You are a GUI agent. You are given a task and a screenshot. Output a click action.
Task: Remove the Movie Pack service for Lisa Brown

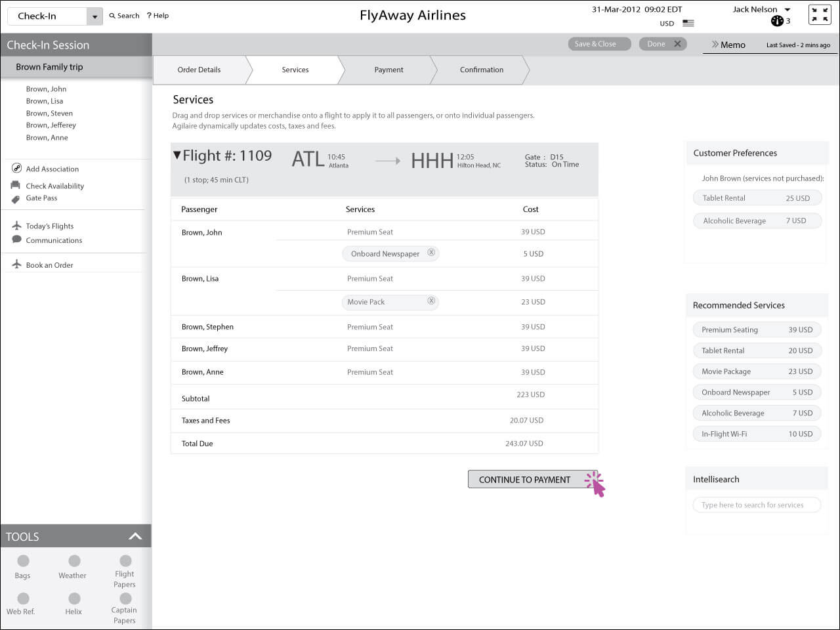coord(431,301)
